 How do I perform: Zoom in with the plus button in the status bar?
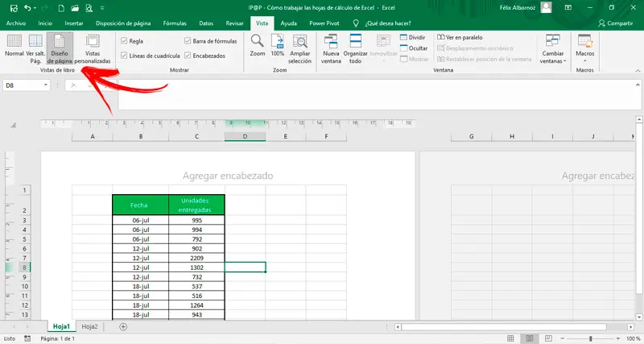coord(618,338)
